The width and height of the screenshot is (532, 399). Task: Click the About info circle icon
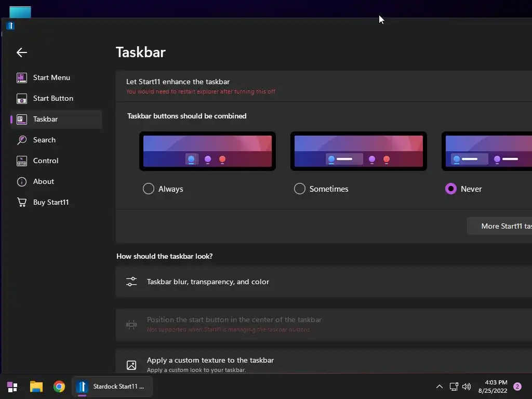click(x=22, y=182)
